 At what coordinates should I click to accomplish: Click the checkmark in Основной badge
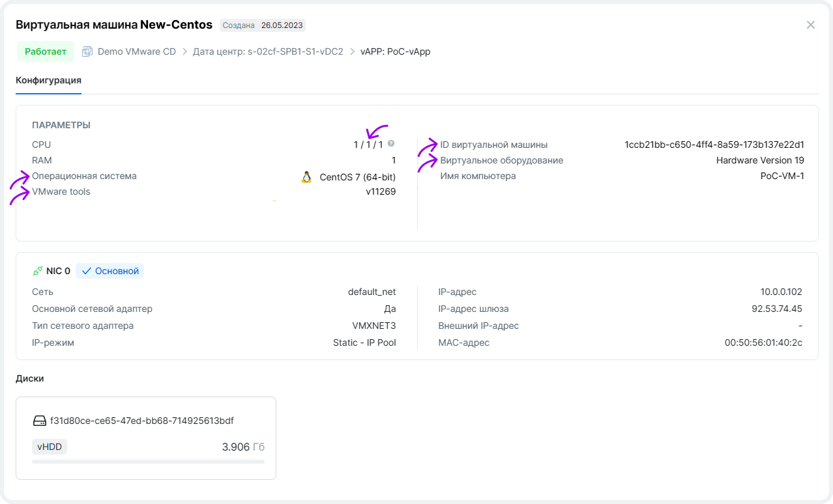click(x=86, y=271)
